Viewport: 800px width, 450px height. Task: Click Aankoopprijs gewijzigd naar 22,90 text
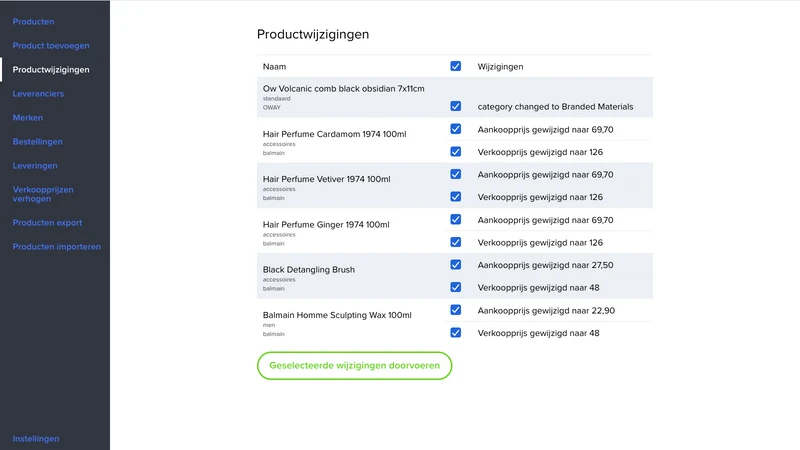click(x=546, y=310)
